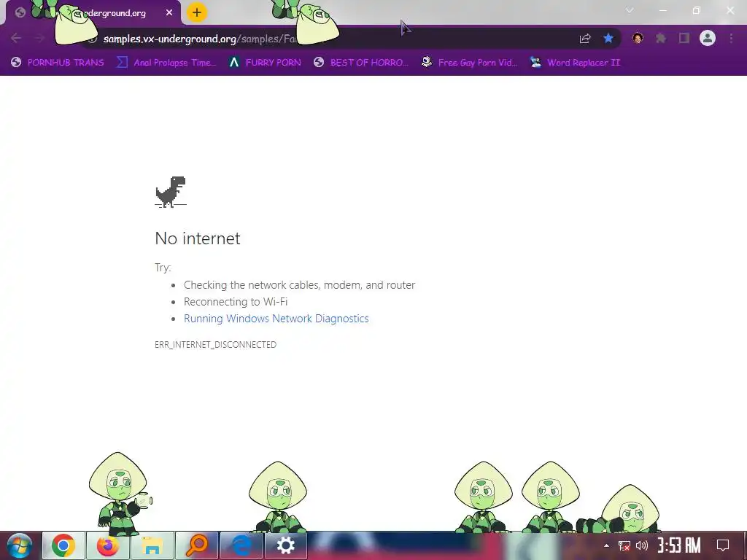
Task: Open the avatar extension icon
Action: tap(638, 38)
